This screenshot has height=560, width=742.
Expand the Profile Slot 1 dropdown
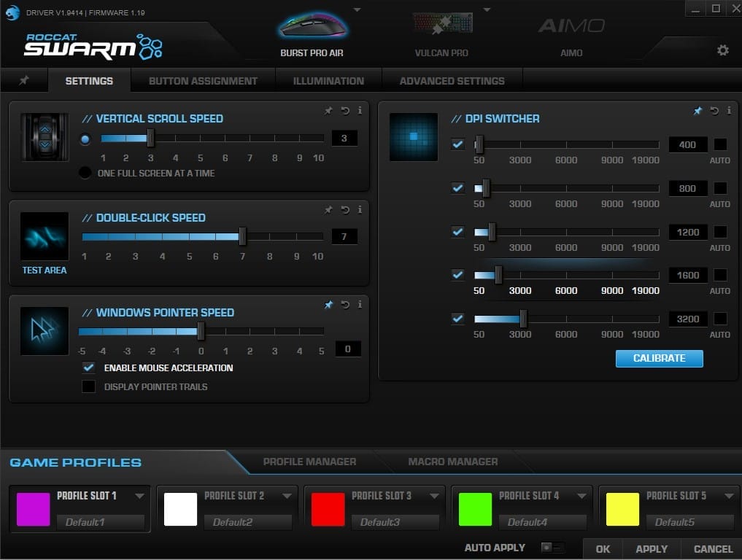139,496
